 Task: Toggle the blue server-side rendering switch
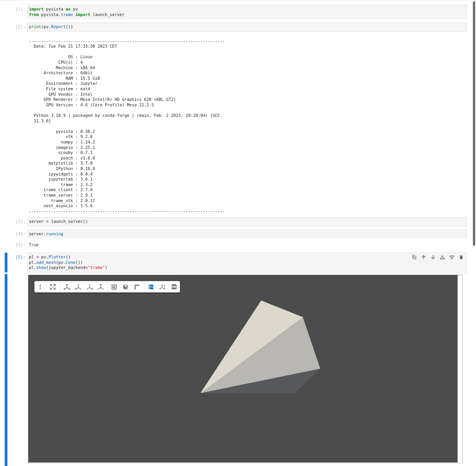coord(151,287)
